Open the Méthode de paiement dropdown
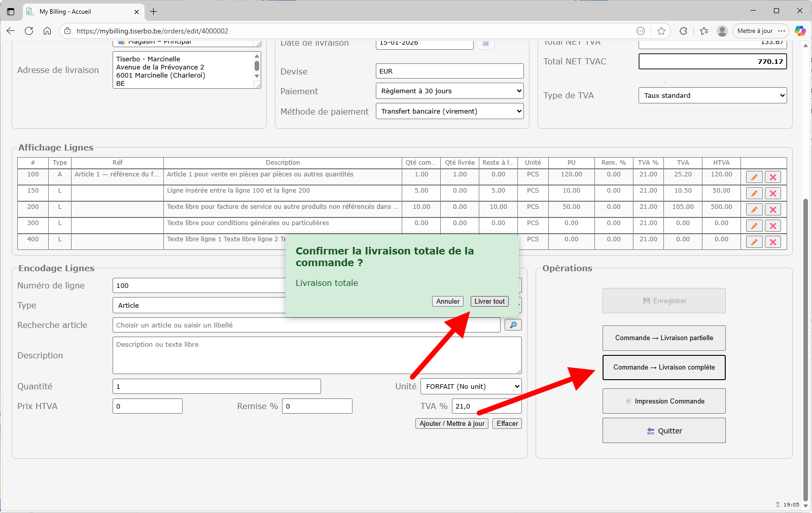Image resolution: width=812 pixels, height=513 pixels. pyautogui.click(x=449, y=112)
